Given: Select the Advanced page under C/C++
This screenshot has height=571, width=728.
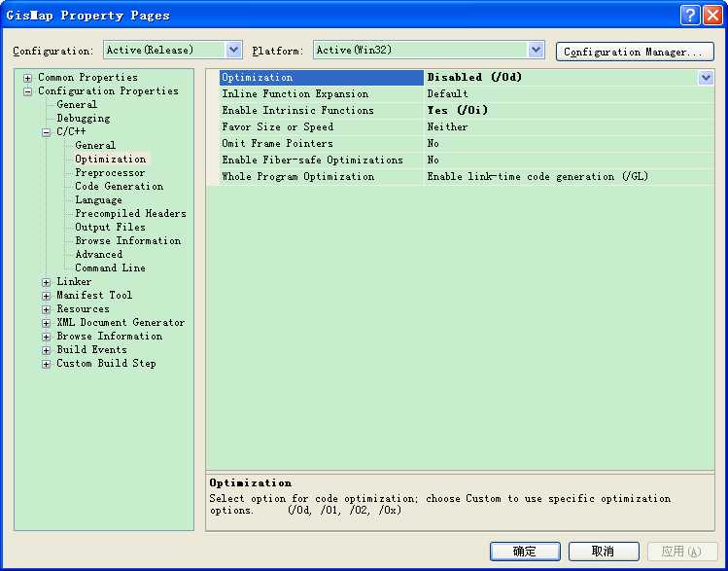Looking at the screenshot, I should [99, 254].
